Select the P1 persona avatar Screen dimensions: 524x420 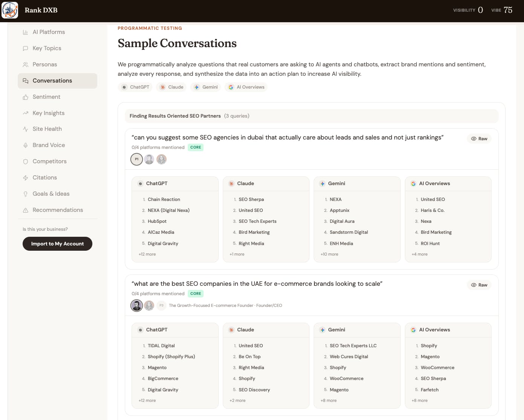tap(136, 159)
